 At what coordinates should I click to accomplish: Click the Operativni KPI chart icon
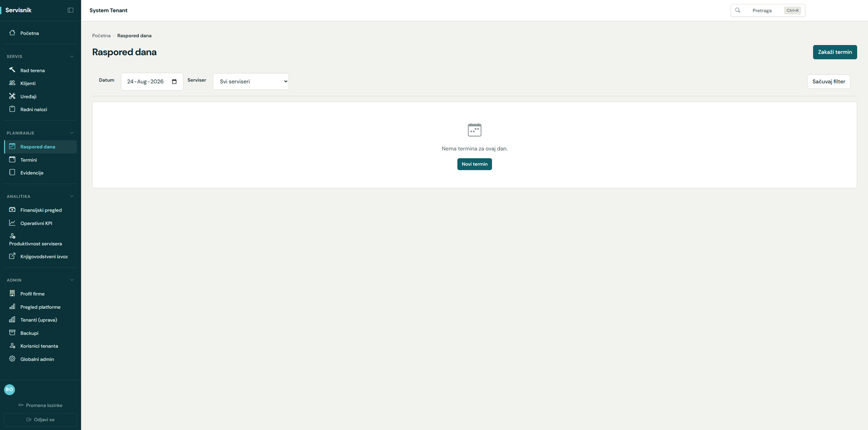tap(12, 223)
